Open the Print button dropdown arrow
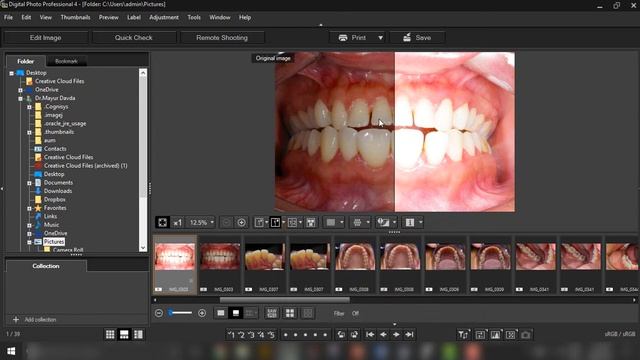Image resolution: width=640 pixels, height=360 pixels. click(x=380, y=38)
